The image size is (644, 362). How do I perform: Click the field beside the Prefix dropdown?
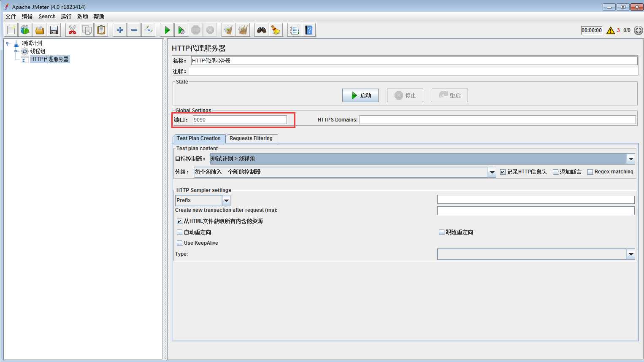coord(536,200)
